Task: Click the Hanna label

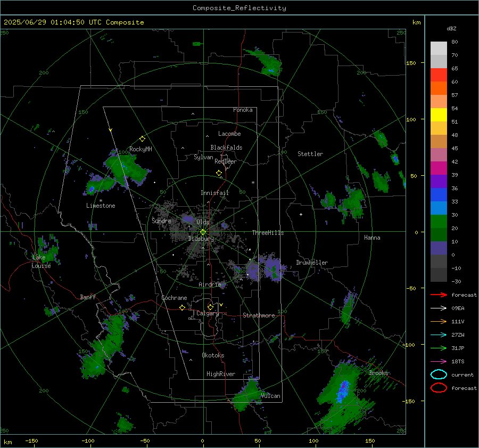Action: click(x=372, y=238)
